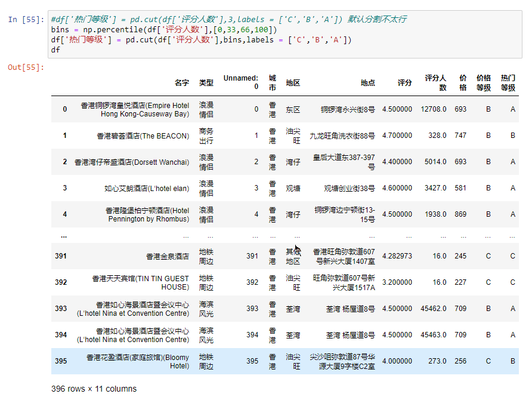The image size is (532, 400).
Task: Click hotel name 如心艾朗酒店(L'hotel elan)
Action: 147,189
